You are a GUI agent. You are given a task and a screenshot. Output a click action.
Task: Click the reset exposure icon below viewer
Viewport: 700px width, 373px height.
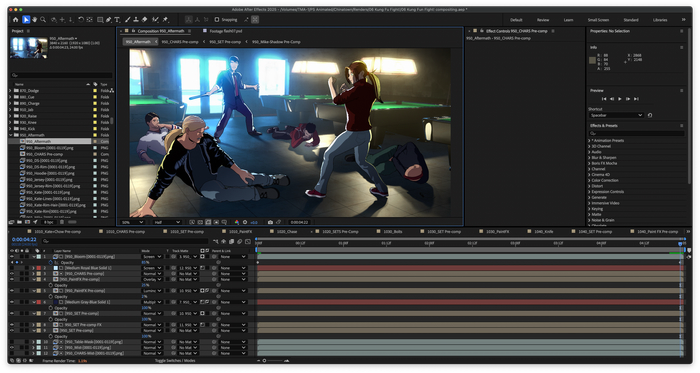coord(245,222)
